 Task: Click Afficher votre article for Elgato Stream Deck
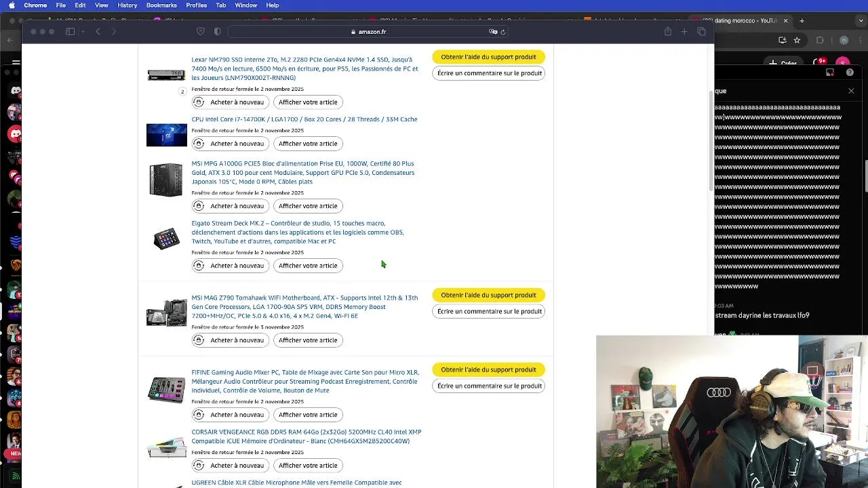[x=308, y=266]
